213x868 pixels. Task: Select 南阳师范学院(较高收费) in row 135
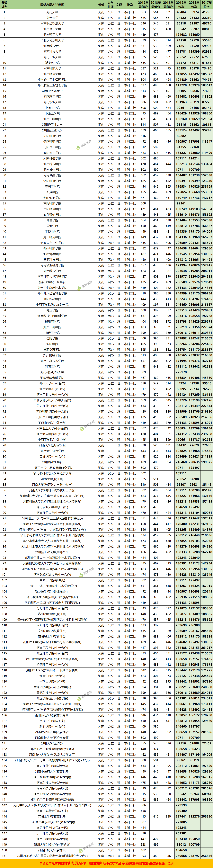click(x=52, y=766)
